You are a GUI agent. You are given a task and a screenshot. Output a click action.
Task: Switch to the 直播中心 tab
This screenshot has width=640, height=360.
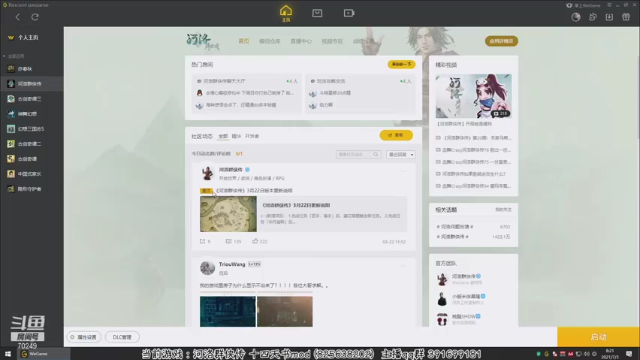301,41
